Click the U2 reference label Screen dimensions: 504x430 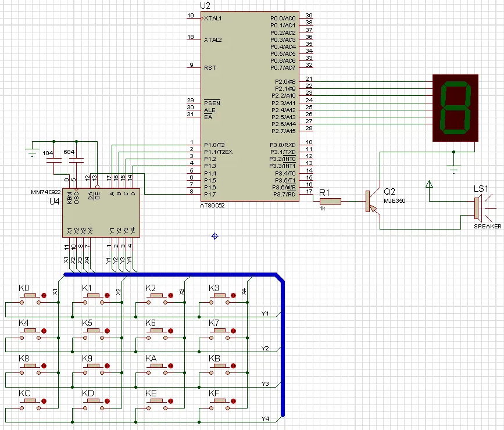(x=205, y=6)
